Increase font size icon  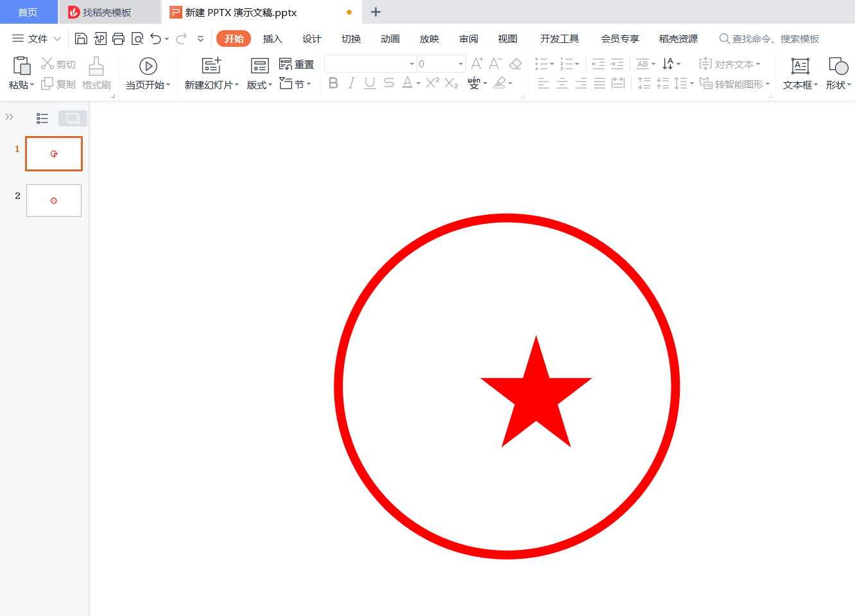click(477, 64)
